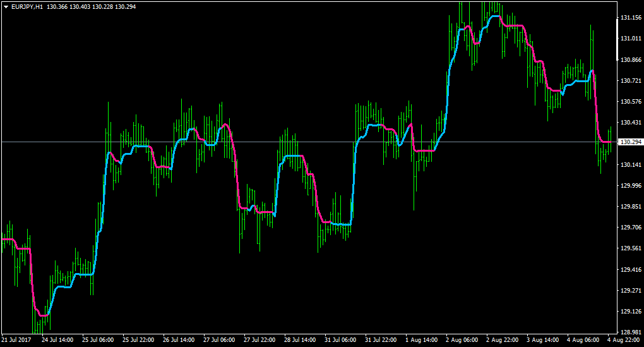Click the white scroll thumb on the price scale

click(617, 39)
